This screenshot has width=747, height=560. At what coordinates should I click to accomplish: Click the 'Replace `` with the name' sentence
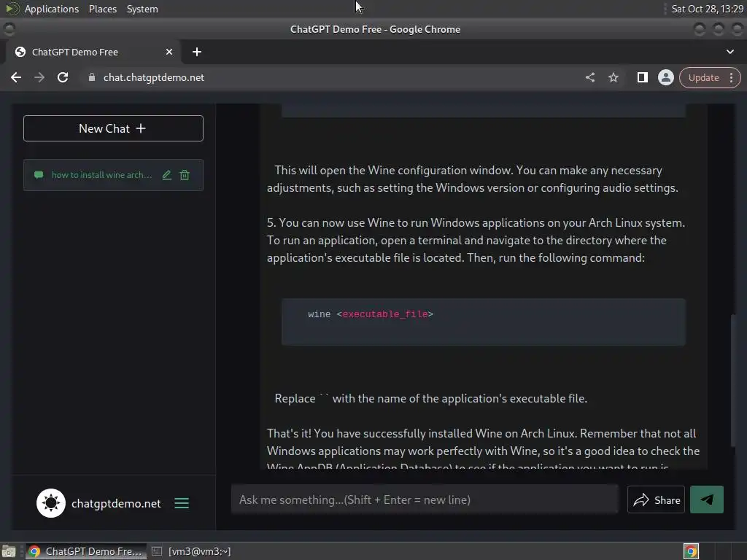pos(430,399)
